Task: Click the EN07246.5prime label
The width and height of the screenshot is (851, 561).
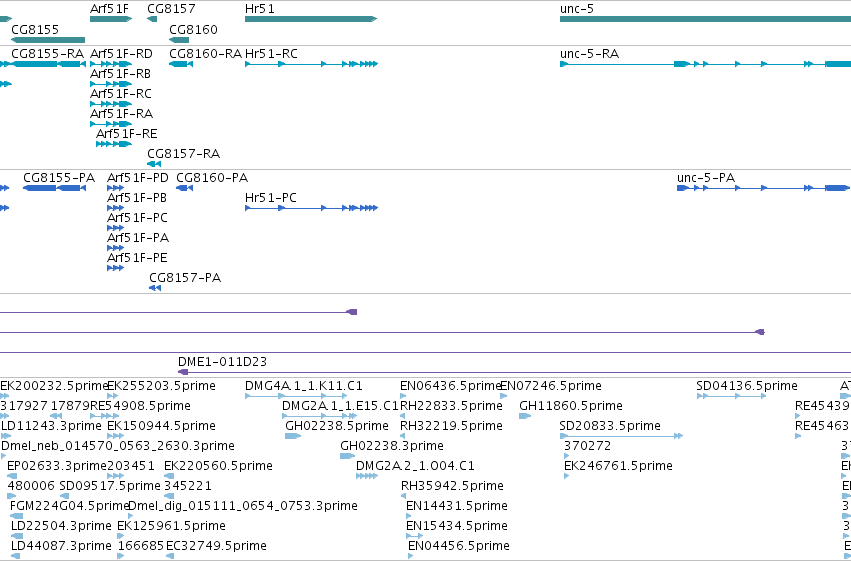Action: click(551, 386)
